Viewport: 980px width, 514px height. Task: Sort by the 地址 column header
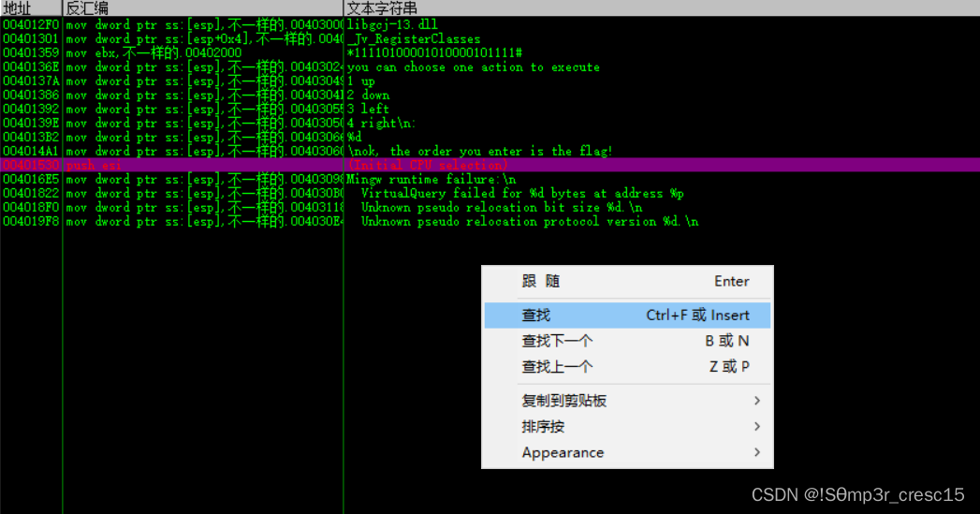click(31, 8)
